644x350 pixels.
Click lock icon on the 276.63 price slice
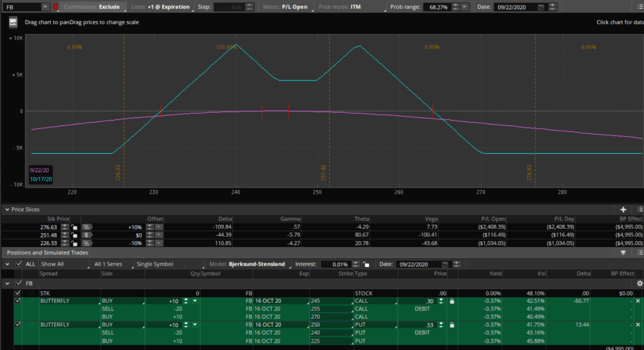pos(74,227)
